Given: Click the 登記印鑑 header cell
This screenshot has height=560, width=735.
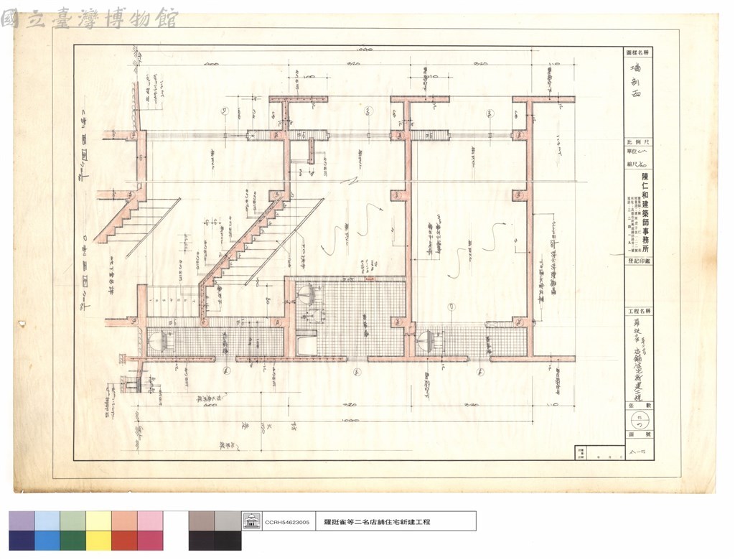Looking at the screenshot, I should pyautogui.click(x=638, y=261).
